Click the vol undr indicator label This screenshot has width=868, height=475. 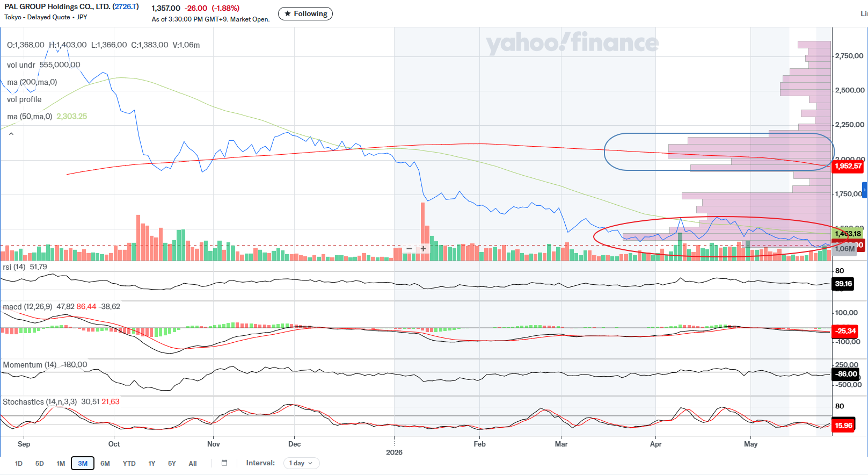click(21, 65)
